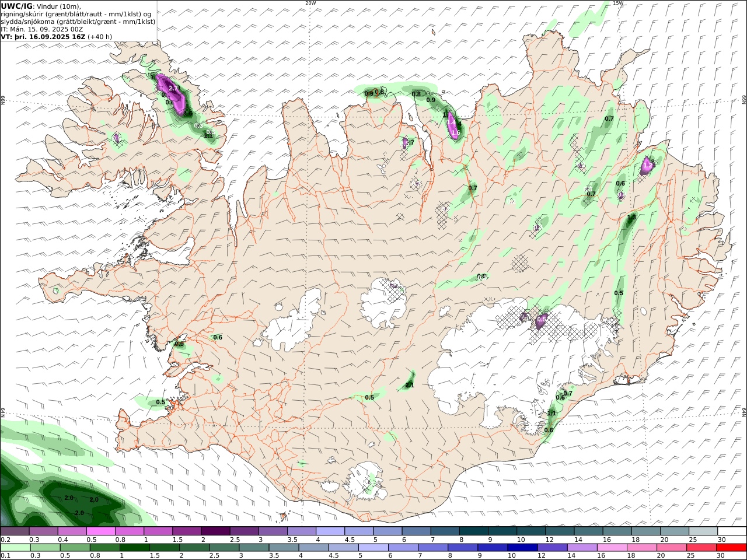Viewport: 747px width, 560px height.
Task: Click the '10' label on the upper legend scale
Action: 521,540
